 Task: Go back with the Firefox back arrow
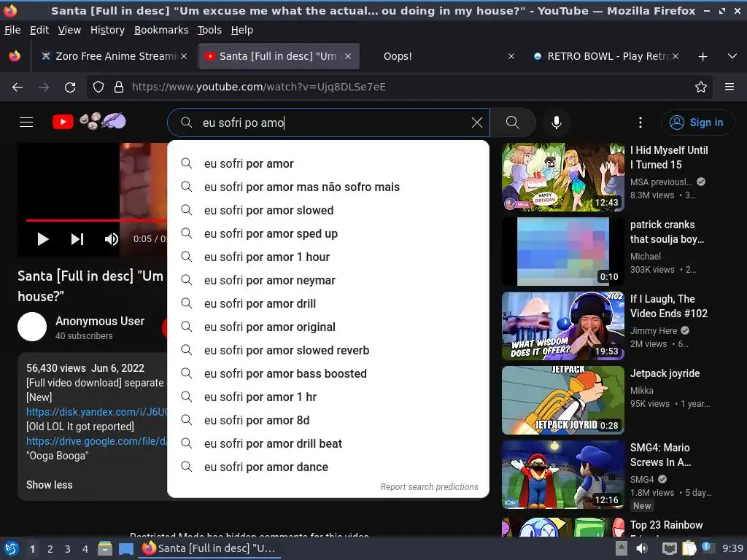[18, 87]
